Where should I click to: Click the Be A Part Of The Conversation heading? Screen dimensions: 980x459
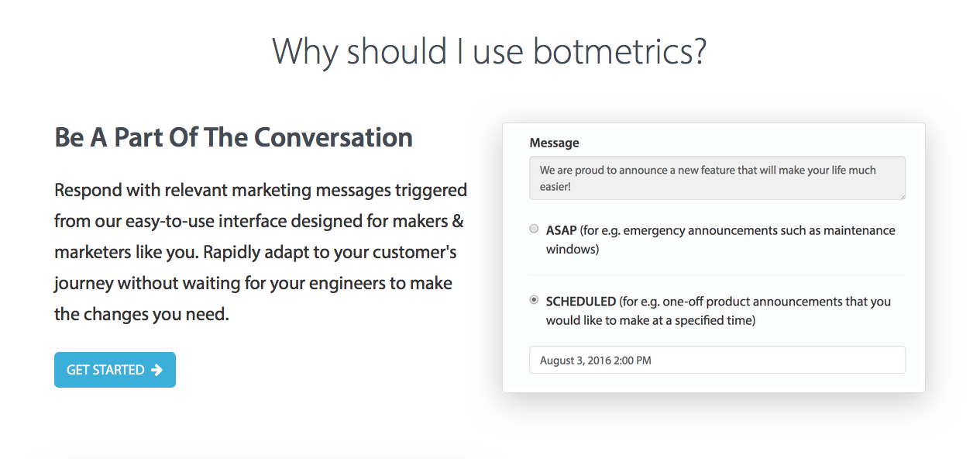tap(232, 137)
